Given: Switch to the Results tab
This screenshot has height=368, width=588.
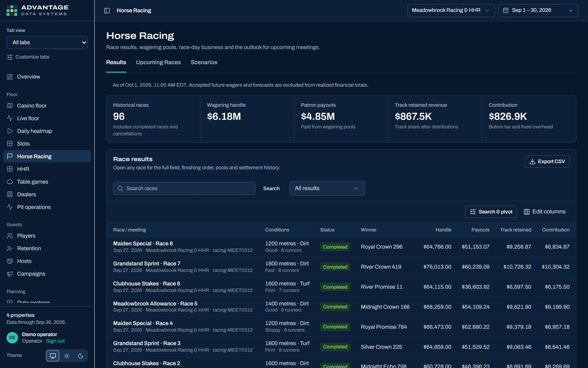Looking at the screenshot, I should pyautogui.click(x=116, y=62).
